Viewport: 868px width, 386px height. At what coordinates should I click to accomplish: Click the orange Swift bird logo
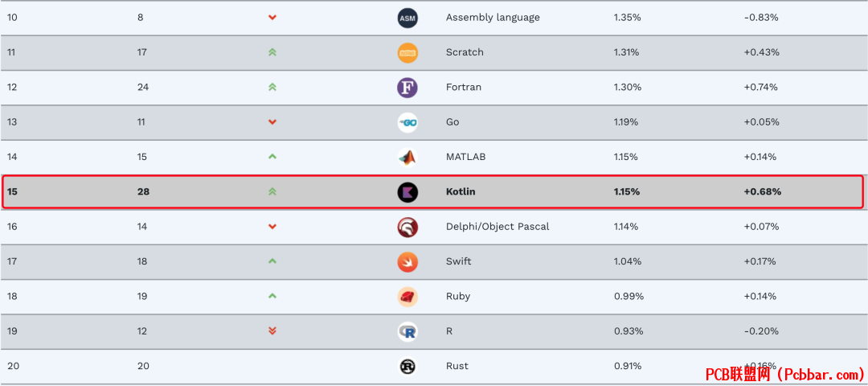click(407, 262)
